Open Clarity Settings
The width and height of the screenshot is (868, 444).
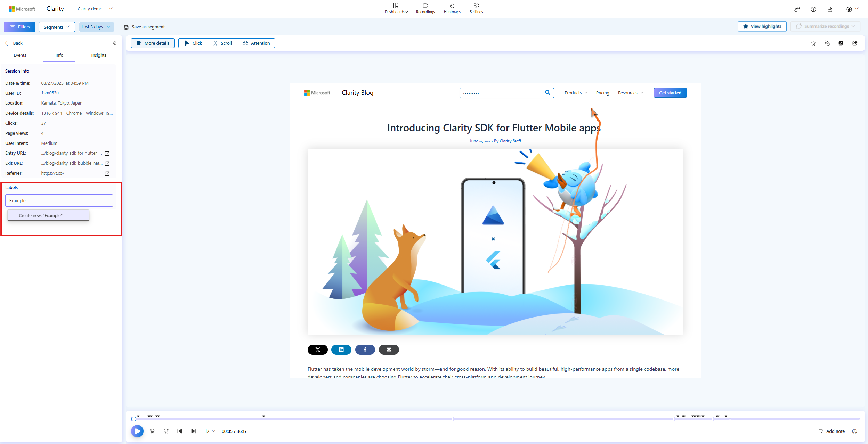point(476,8)
